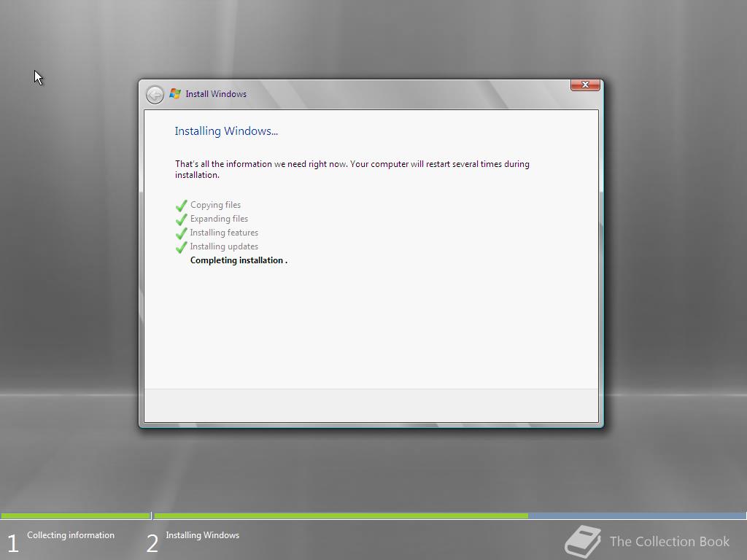Click the green checkmark beside Copying files
747x560 pixels.
click(181, 206)
